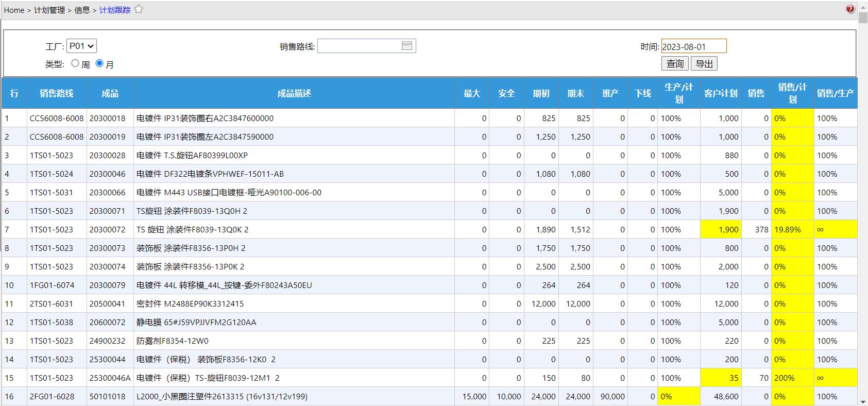This screenshot has height=406, width=868.
Task: Click the 查询 button
Action: (x=675, y=63)
